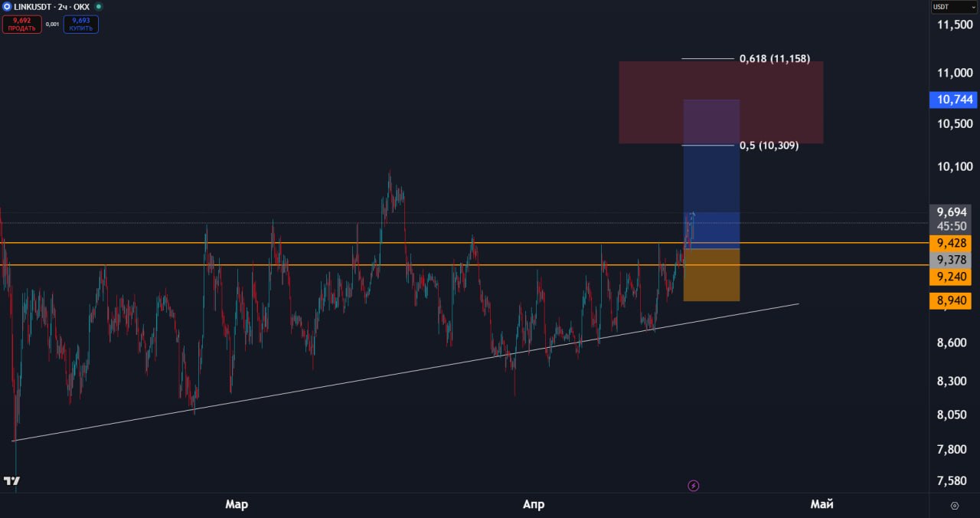
Task: Open the USDT currency dropdown
Action: (x=953, y=7)
